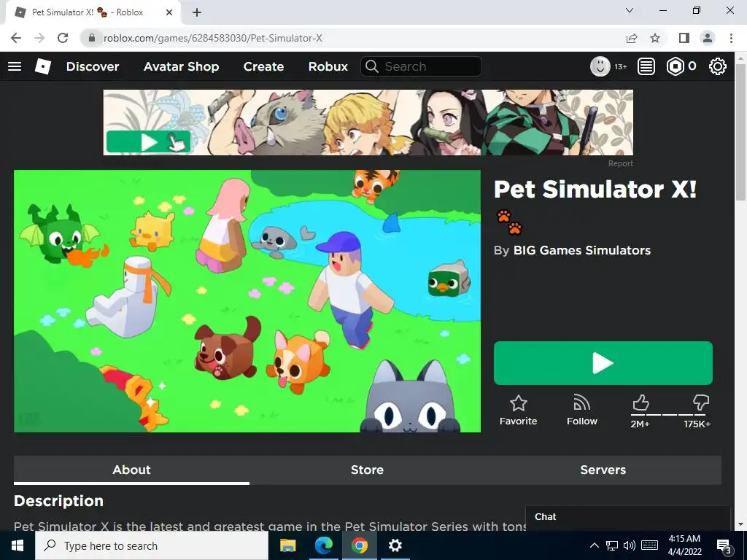Open the taskbar clock and date
Screen dimensions: 747x560
click(x=684, y=545)
